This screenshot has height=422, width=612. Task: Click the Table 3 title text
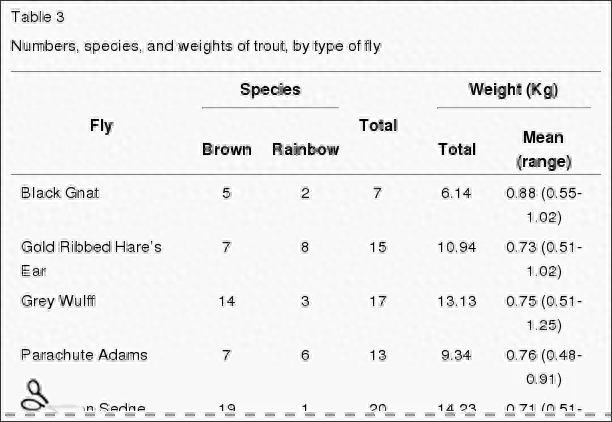[x=37, y=17]
